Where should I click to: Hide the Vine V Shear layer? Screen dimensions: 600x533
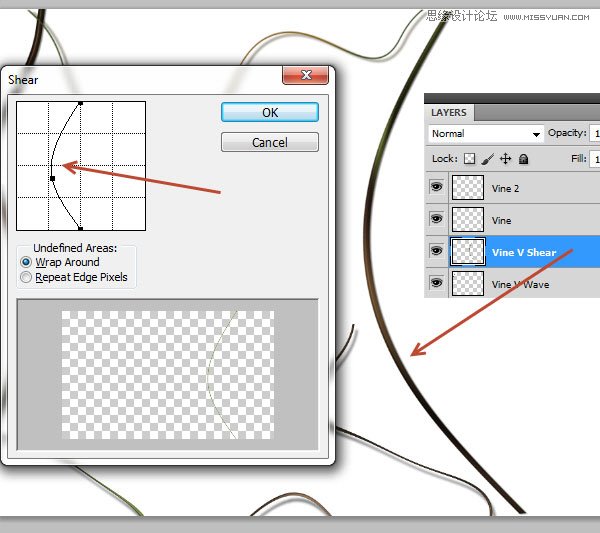pos(437,251)
